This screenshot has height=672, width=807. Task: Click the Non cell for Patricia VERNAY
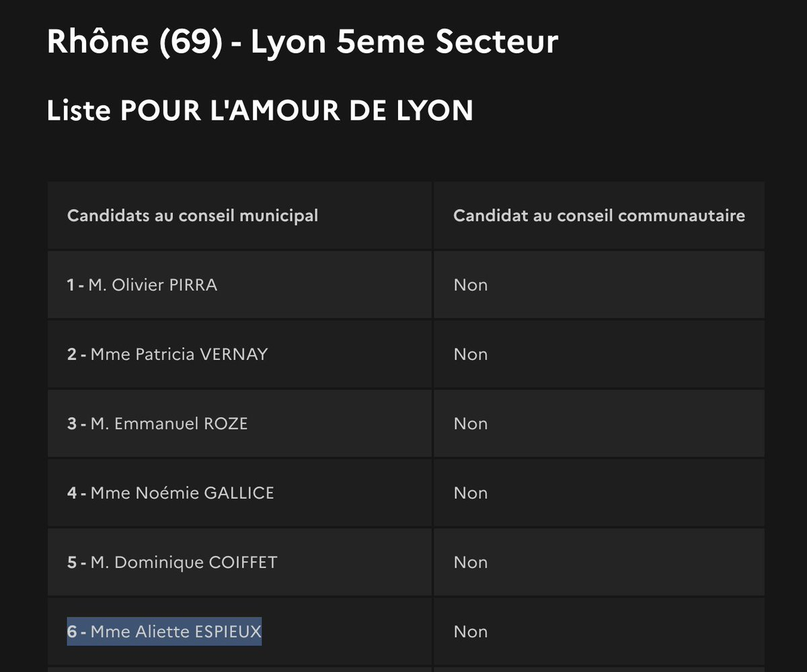point(470,354)
